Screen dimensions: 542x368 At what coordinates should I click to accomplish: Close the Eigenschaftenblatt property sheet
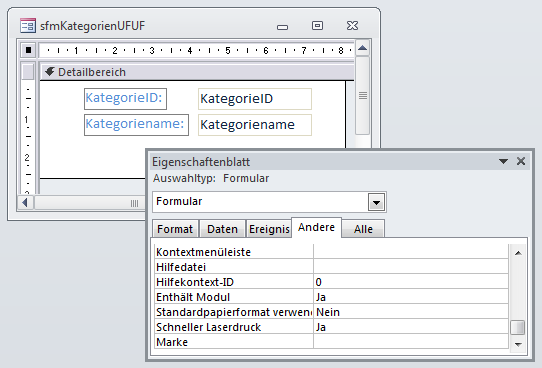521,161
